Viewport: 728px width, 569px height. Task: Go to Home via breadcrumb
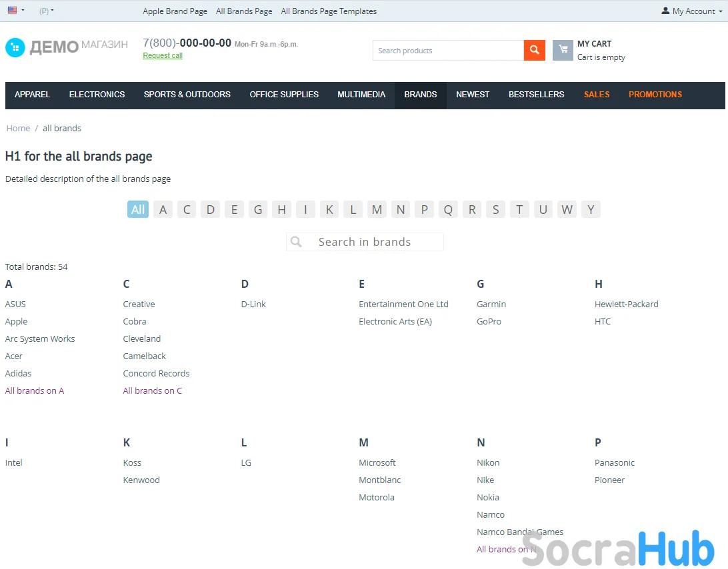pos(18,129)
